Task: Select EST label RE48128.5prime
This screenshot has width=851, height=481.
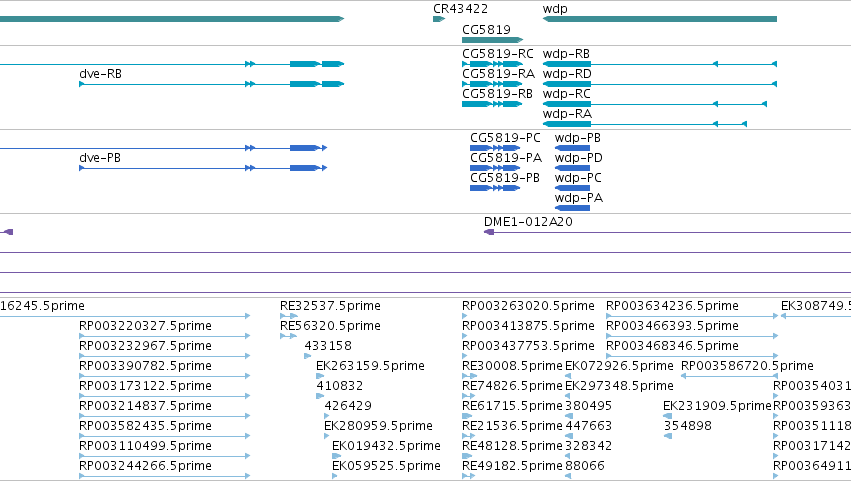Action: pos(512,446)
